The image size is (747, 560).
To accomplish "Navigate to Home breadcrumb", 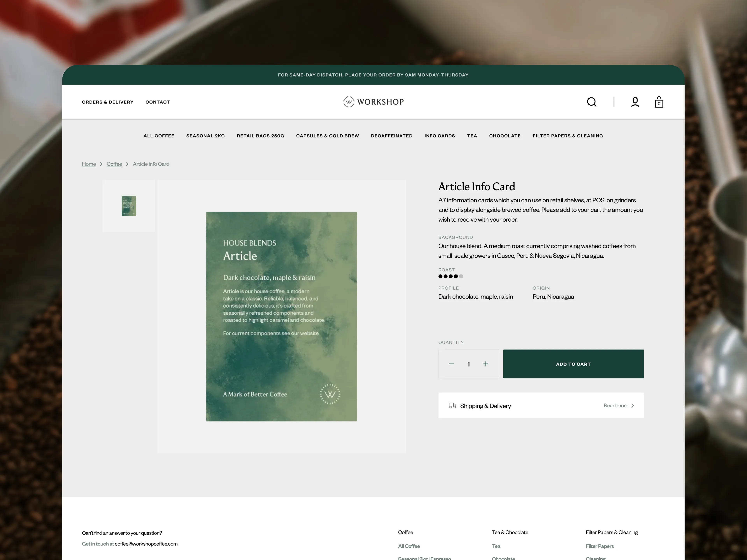I will pos(89,164).
